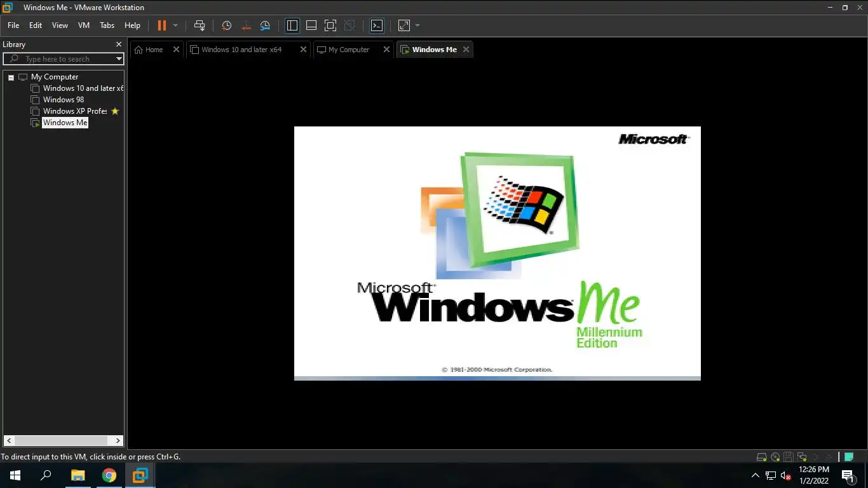
Task: Click the favorite star beside Windows XP
Action: tap(115, 111)
